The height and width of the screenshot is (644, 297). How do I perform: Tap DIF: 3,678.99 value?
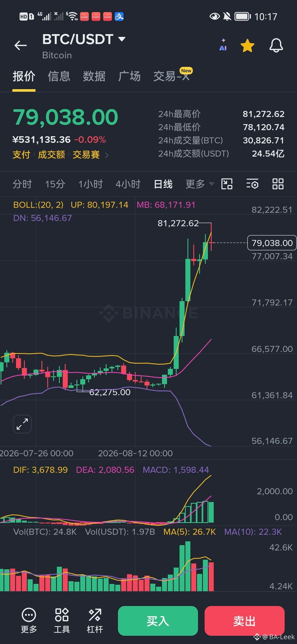point(40,470)
